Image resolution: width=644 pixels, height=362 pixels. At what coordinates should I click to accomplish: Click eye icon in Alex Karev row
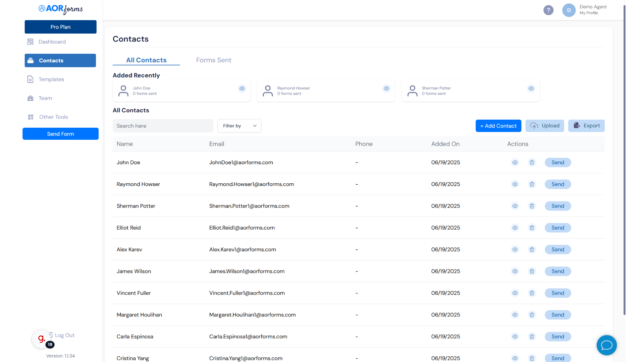coord(515,250)
